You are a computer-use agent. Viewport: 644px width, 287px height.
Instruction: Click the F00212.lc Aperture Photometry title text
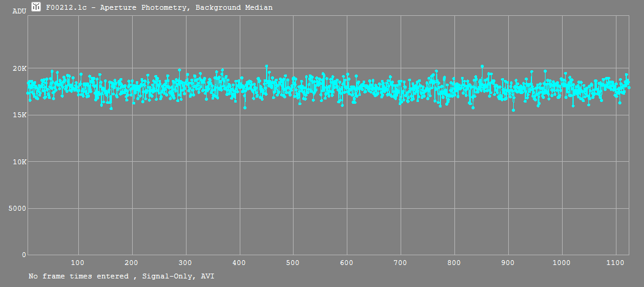tap(159, 7)
